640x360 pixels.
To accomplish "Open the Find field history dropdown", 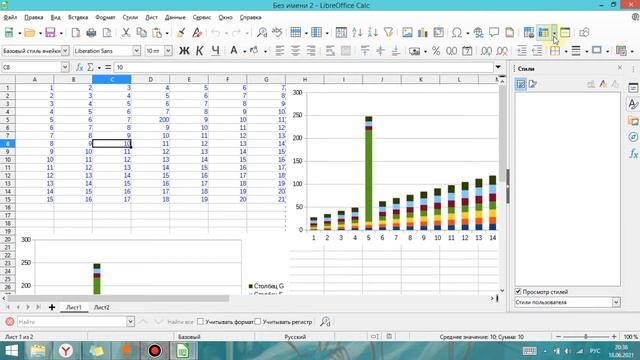I will point(130,322).
